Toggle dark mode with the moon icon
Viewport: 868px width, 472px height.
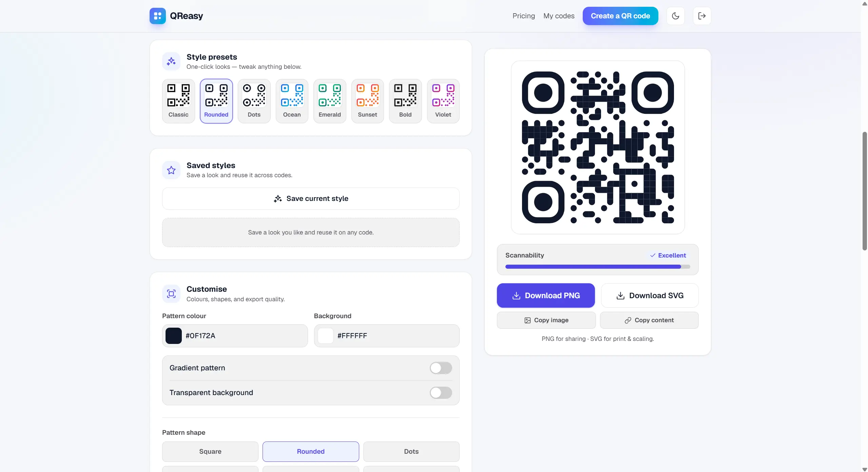point(675,16)
